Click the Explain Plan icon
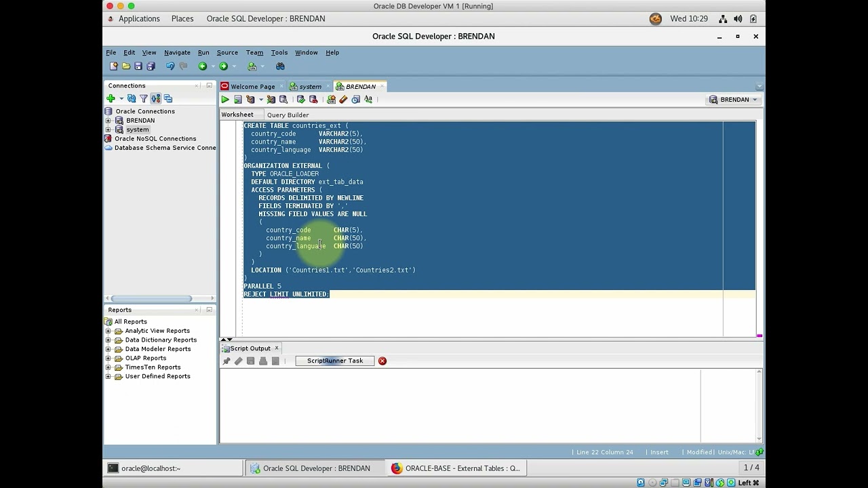 [250, 100]
